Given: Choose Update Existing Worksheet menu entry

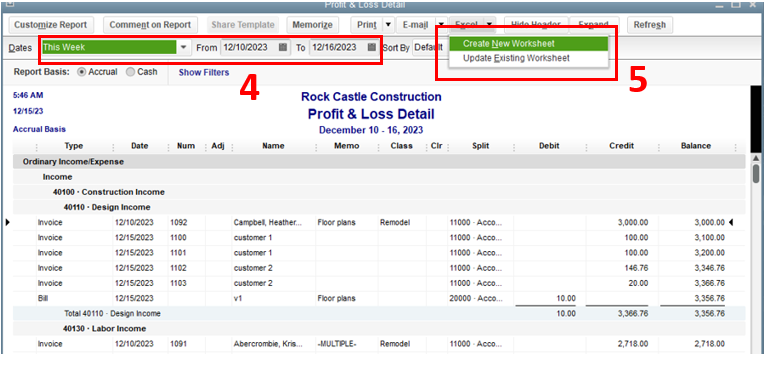Looking at the screenshot, I should (529, 58).
